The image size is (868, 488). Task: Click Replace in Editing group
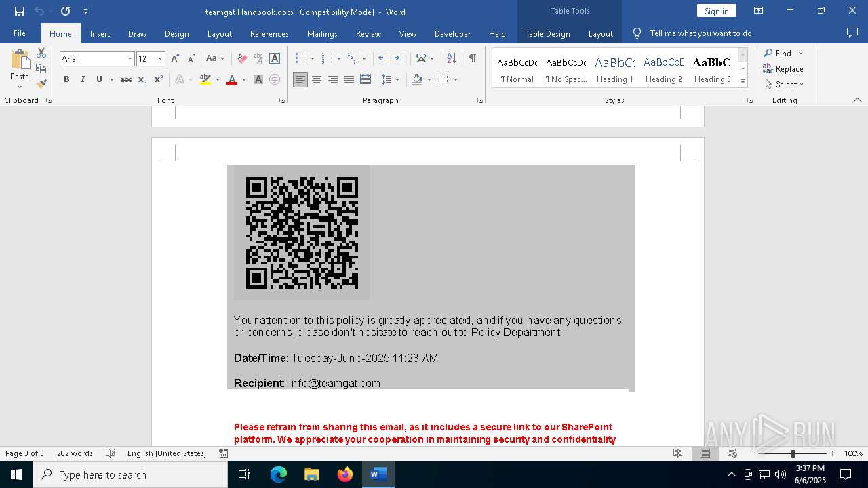[x=783, y=68]
